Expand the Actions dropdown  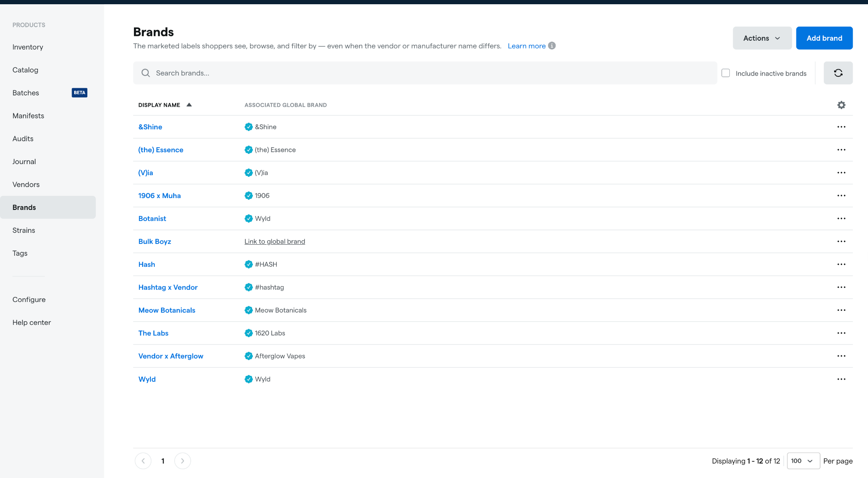coord(762,38)
